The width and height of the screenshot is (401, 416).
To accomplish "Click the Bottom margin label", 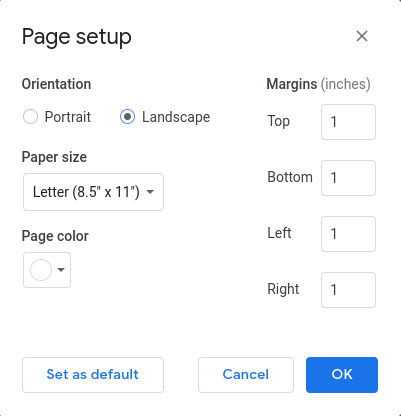I will (x=290, y=177).
